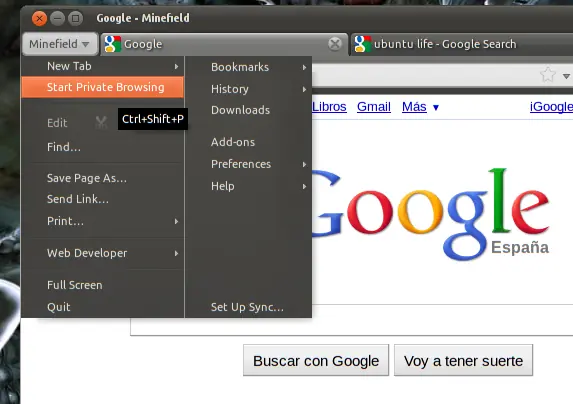This screenshot has width=573, height=404.
Task: Click the favicon on ubuntu life tab
Action: tap(363, 44)
